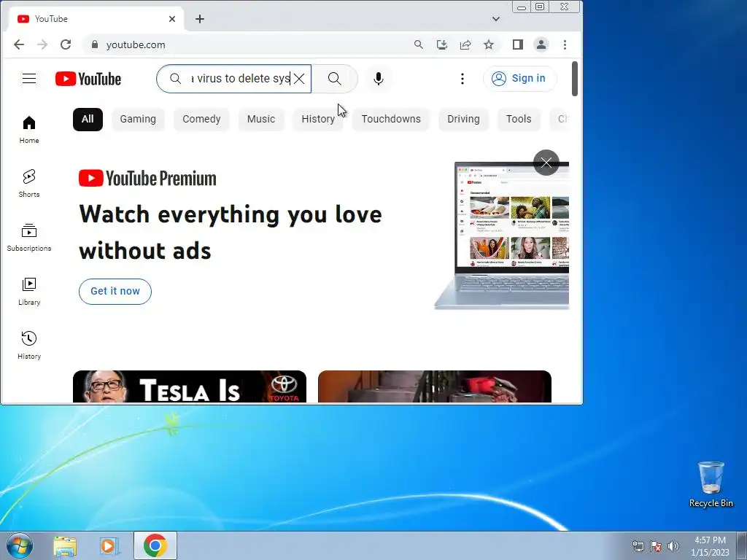The width and height of the screenshot is (747, 560).
Task: Click the YouTube tab title
Action: tap(51, 19)
